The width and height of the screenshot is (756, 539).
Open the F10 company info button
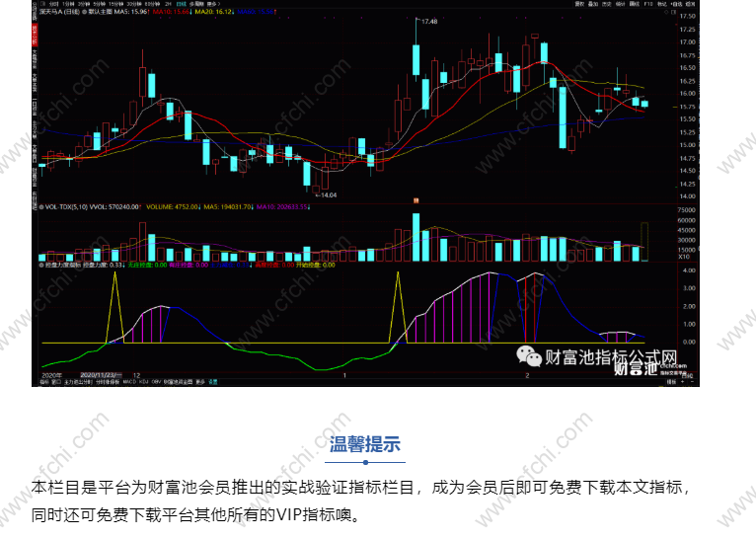tap(648, 4)
